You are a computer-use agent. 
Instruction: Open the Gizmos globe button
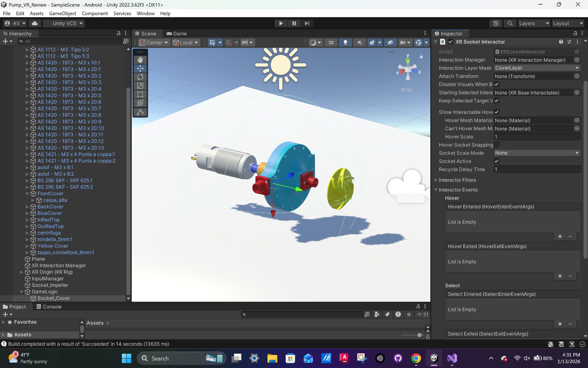click(x=418, y=43)
